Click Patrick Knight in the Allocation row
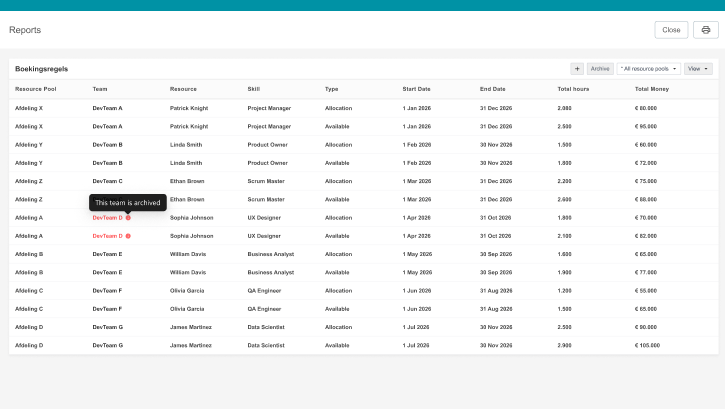The image size is (725, 409). [189, 108]
